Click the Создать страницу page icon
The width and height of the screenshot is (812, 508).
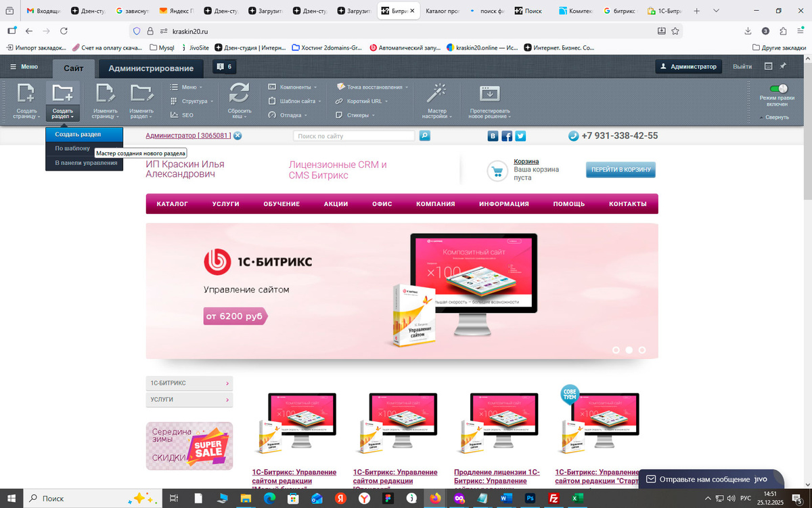click(x=26, y=93)
